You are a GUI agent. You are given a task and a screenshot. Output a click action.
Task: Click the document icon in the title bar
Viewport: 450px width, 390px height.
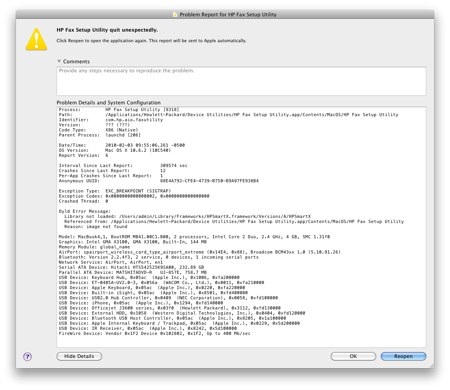click(x=175, y=14)
